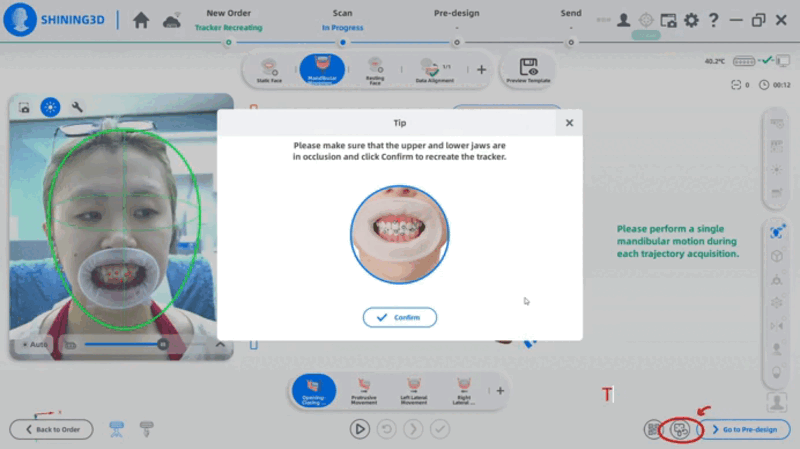
Task: Select the Opening-Closing movement
Action: click(x=314, y=391)
